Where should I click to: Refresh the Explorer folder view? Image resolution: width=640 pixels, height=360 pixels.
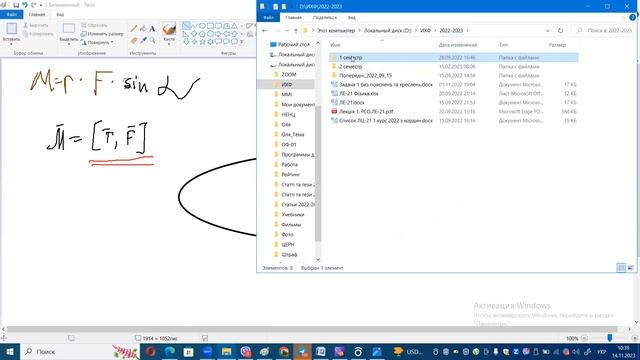click(x=560, y=31)
